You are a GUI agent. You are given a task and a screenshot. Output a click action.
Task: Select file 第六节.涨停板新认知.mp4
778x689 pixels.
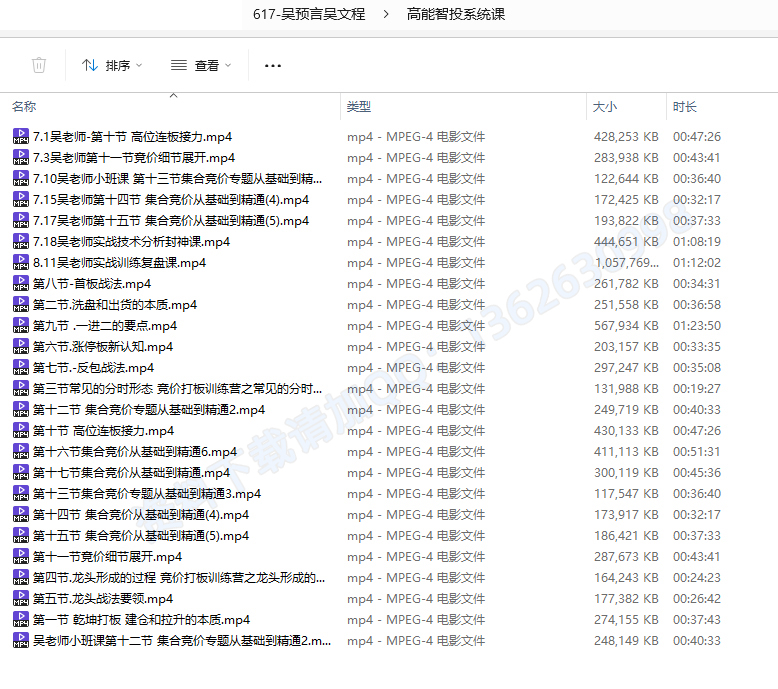tap(102, 347)
